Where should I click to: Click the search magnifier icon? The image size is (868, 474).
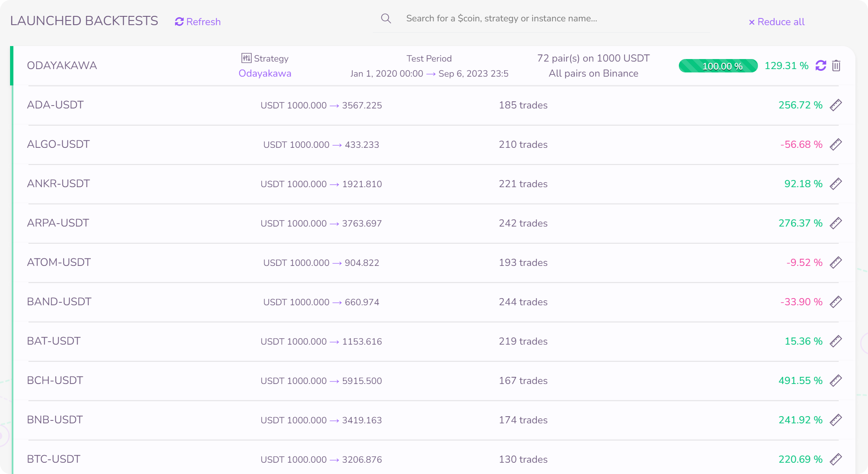click(x=386, y=18)
